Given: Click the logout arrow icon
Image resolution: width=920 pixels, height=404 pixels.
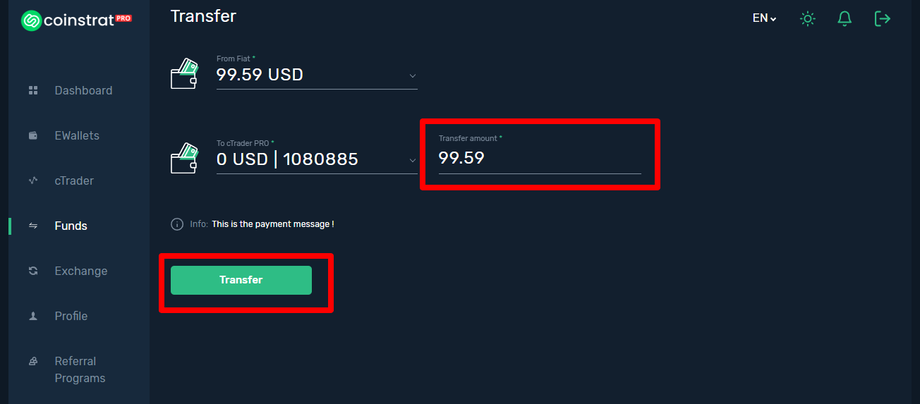Looking at the screenshot, I should 882,19.
